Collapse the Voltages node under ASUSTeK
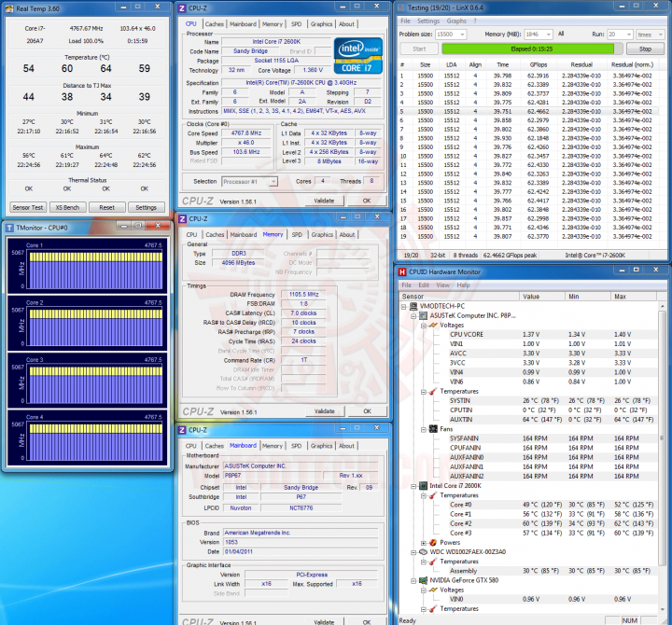The height and width of the screenshot is (625, 672). click(424, 326)
